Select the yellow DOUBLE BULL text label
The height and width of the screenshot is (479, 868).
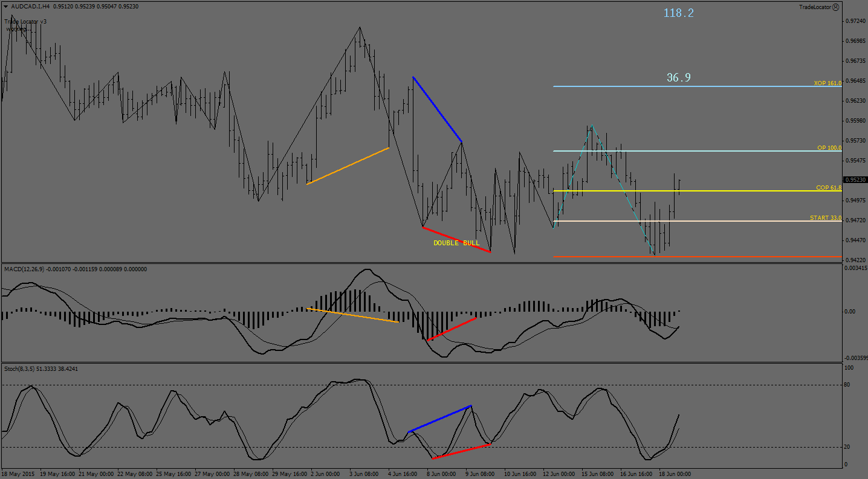pyautogui.click(x=456, y=243)
